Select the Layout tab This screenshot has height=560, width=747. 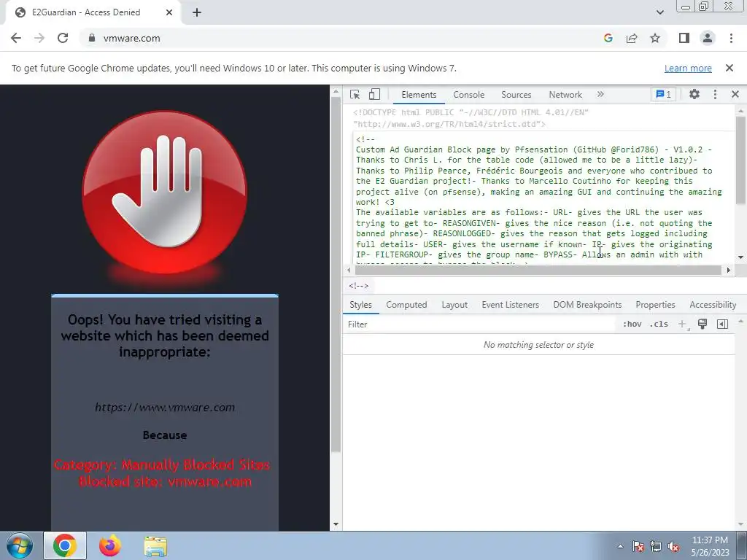(454, 305)
